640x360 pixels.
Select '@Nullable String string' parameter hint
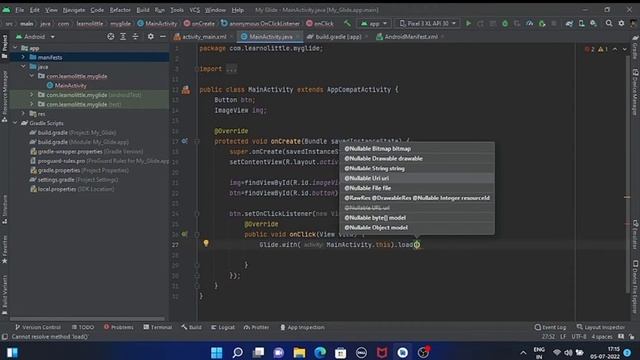[417, 169]
